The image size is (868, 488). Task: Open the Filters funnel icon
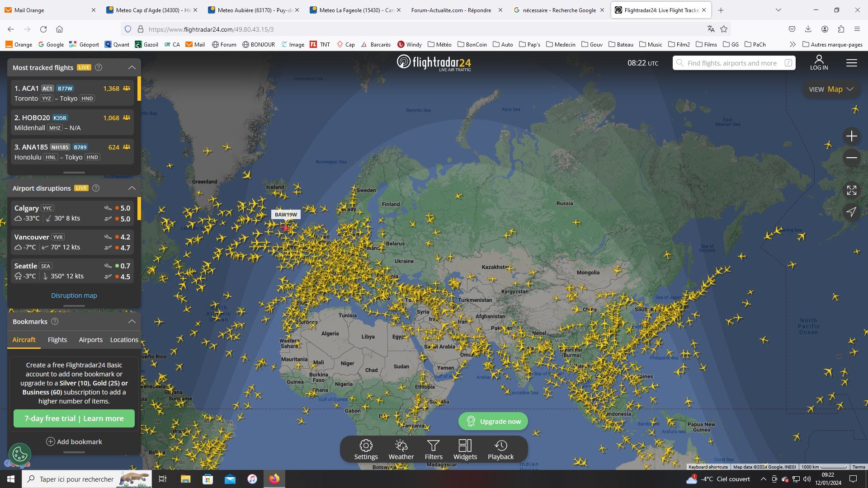pyautogui.click(x=433, y=450)
